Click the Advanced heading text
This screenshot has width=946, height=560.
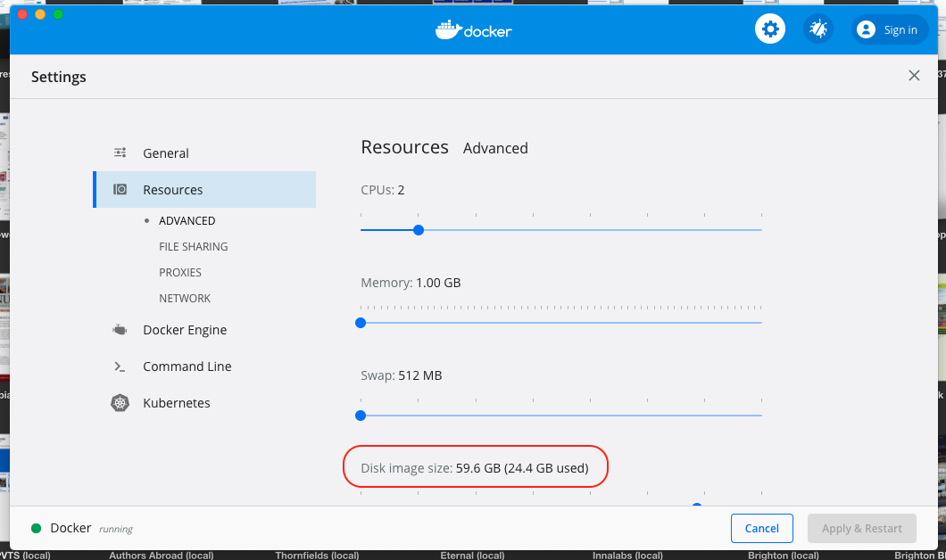point(495,148)
